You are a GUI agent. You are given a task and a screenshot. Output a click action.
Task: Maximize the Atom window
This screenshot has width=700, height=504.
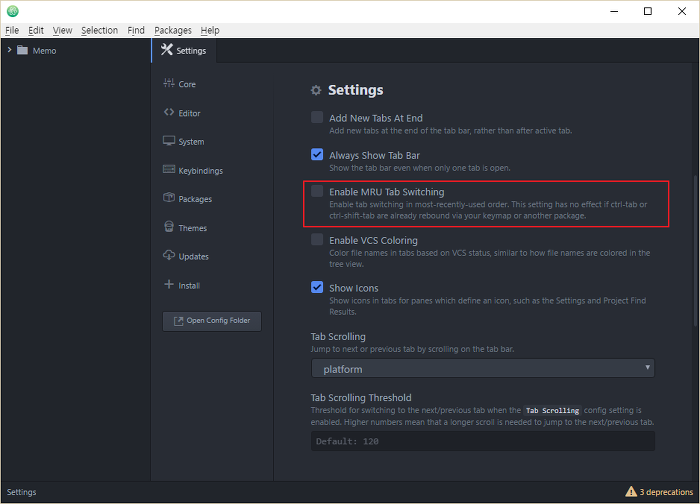point(648,11)
